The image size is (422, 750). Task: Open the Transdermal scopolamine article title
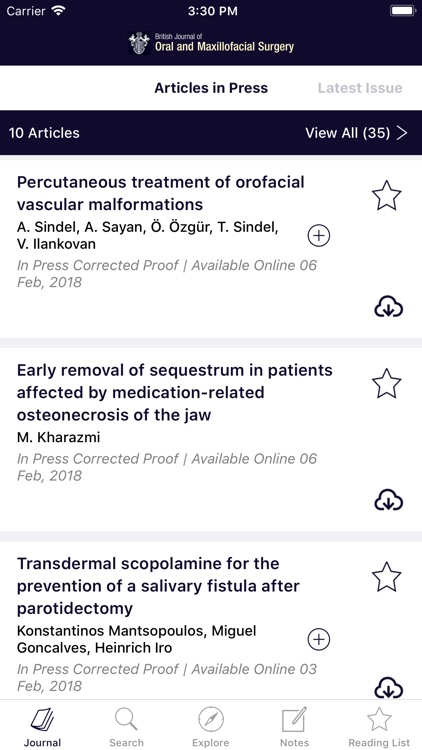click(158, 586)
